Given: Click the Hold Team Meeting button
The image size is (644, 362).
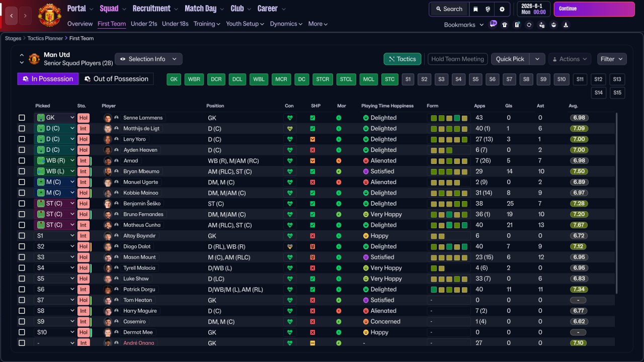Looking at the screenshot, I should (x=458, y=59).
